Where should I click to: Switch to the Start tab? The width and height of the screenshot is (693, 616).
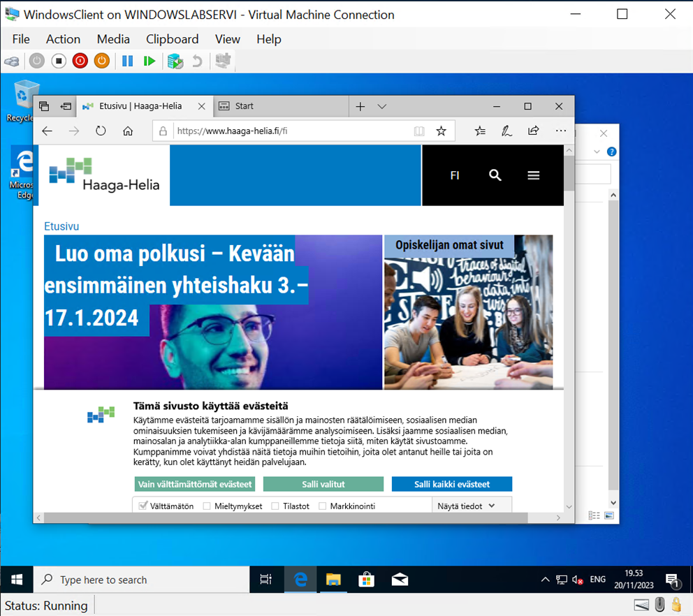(245, 106)
